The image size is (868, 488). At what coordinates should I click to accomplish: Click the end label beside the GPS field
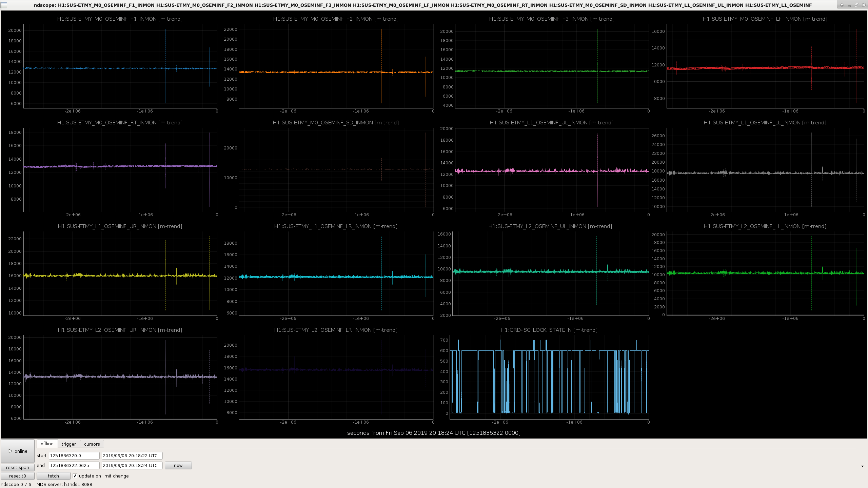point(41,465)
